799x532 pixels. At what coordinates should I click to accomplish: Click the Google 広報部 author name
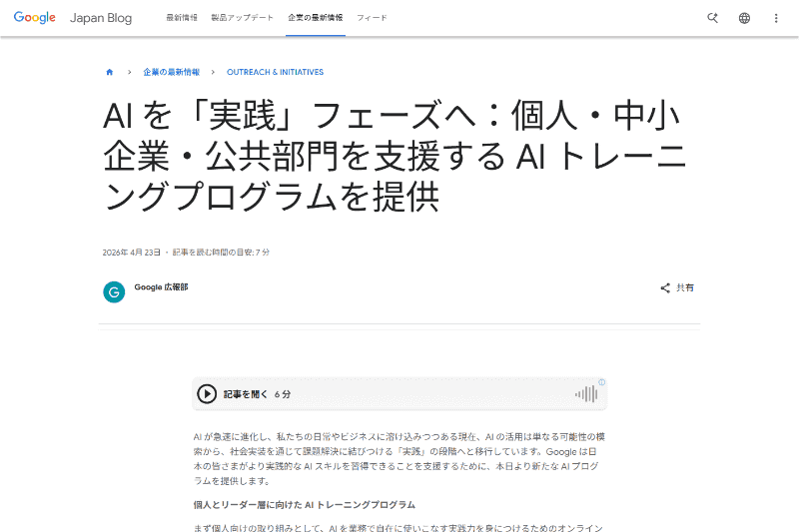click(161, 287)
